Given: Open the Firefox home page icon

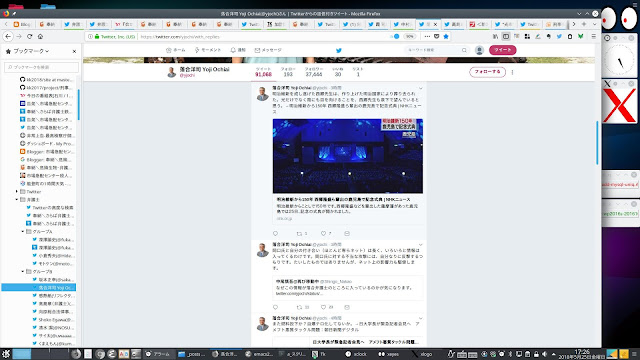Looking at the screenshot, I should coord(40,36).
